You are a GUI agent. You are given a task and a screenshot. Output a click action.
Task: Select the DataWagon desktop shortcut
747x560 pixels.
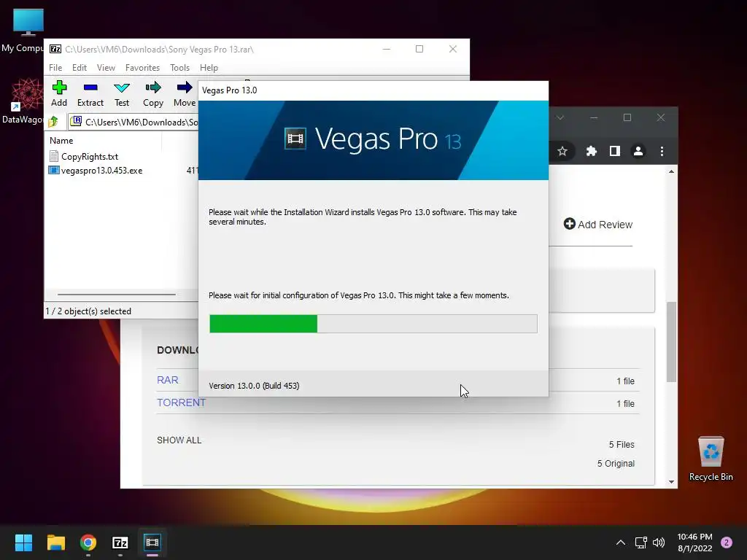(x=23, y=101)
